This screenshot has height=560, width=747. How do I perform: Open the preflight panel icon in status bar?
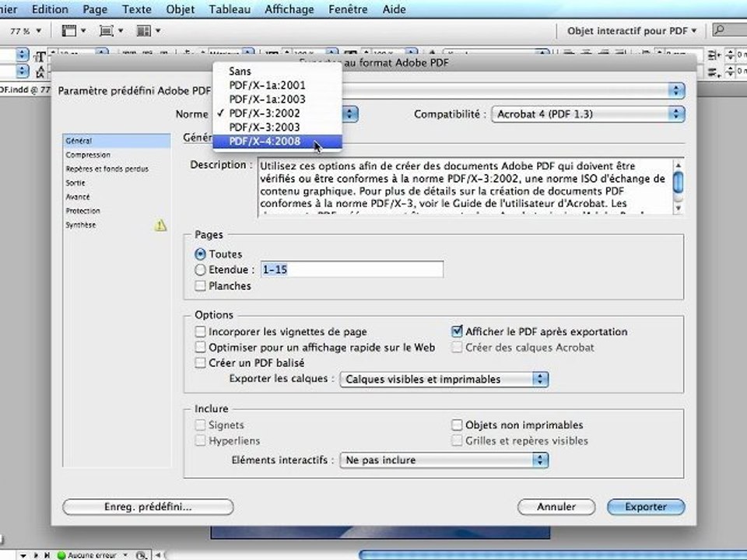coord(141,555)
